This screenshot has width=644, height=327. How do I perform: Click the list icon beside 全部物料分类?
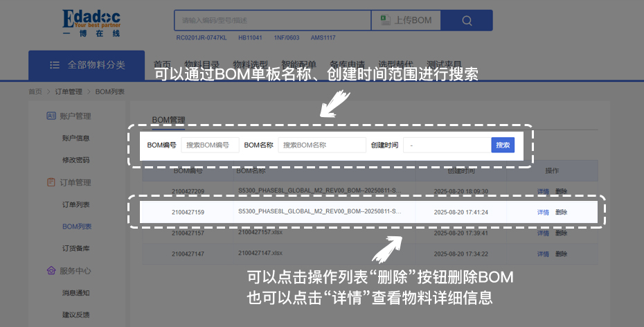tap(55, 65)
